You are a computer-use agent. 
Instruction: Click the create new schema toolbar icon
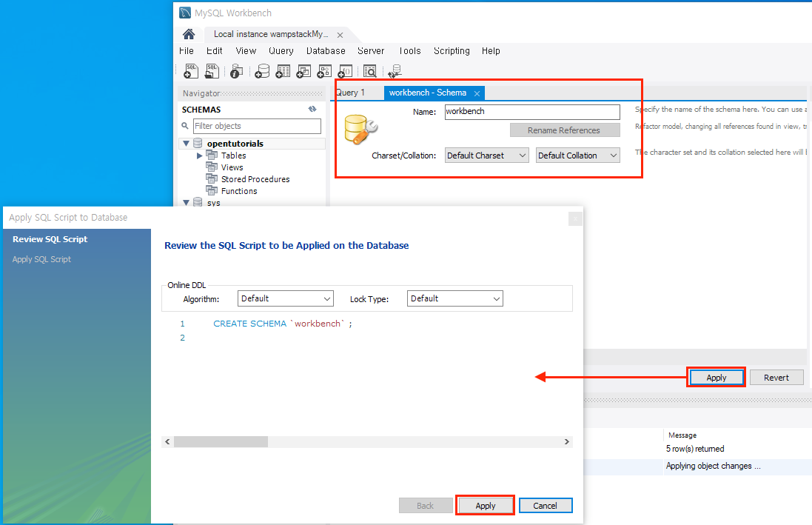pos(263,71)
